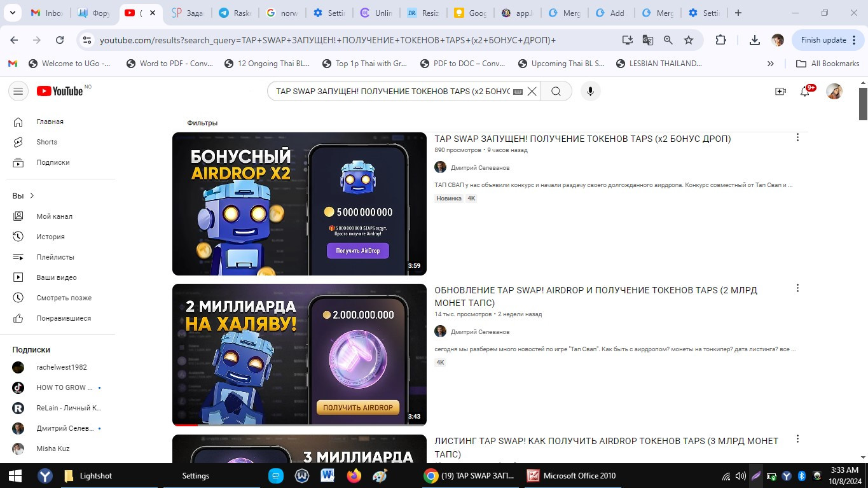The width and height of the screenshot is (868, 488).
Task: Submit search with magnifier button
Action: pos(556,91)
